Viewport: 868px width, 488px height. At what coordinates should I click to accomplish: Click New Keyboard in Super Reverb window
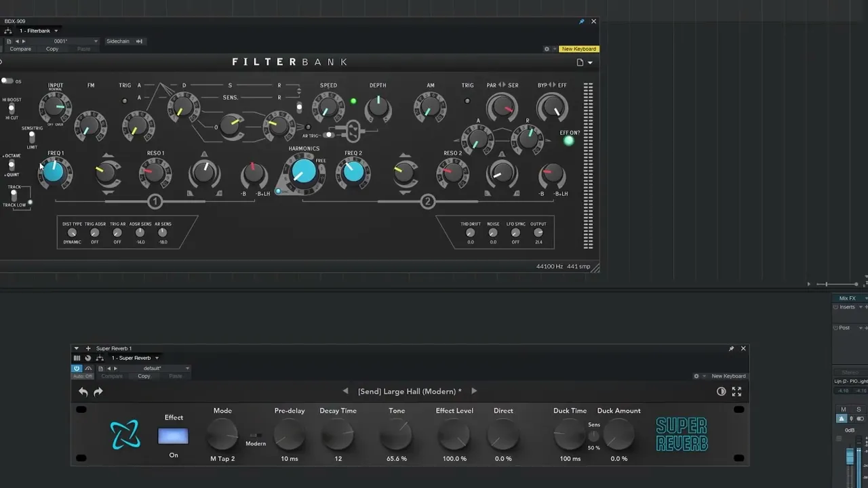point(728,376)
